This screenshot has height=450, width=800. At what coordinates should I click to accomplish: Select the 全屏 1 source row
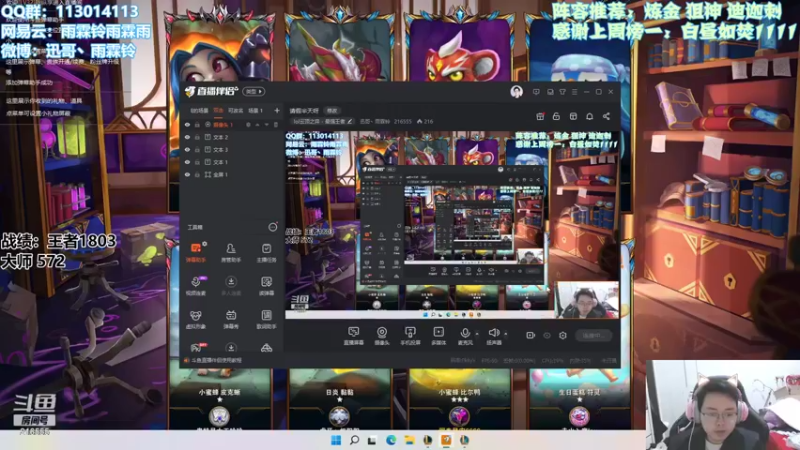click(x=232, y=174)
